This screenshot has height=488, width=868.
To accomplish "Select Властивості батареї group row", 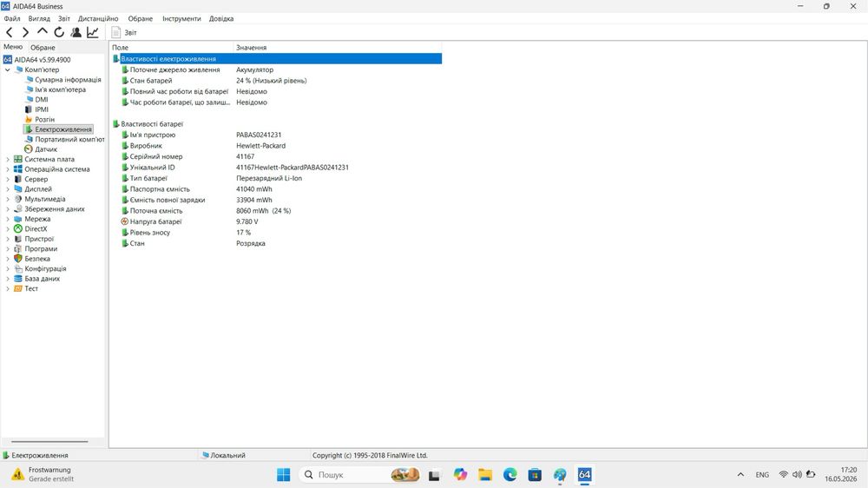I will coord(276,124).
